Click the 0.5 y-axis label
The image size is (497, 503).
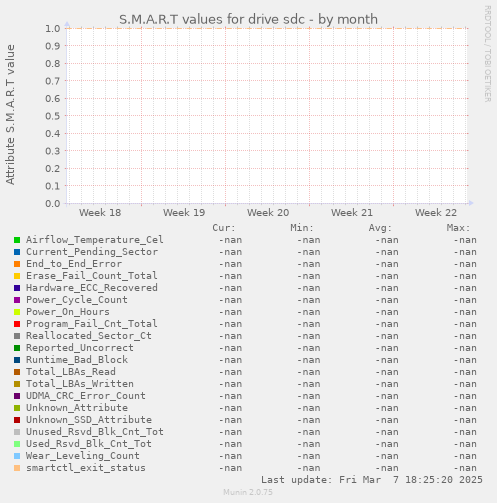click(x=53, y=116)
